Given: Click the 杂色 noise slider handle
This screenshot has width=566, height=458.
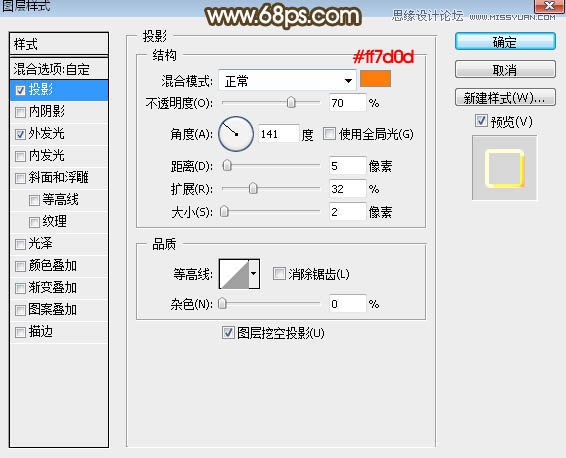Looking at the screenshot, I should point(222,304).
